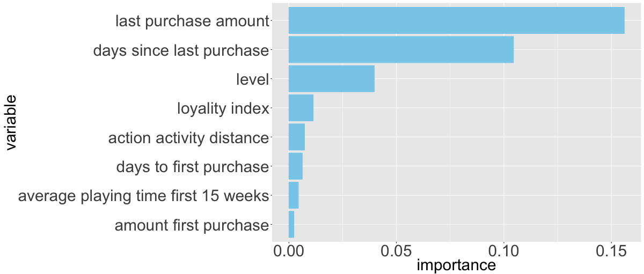This screenshot has width=644, height=274.
Task: Select the level bar in chart
Action: click(x=331, y=79)
